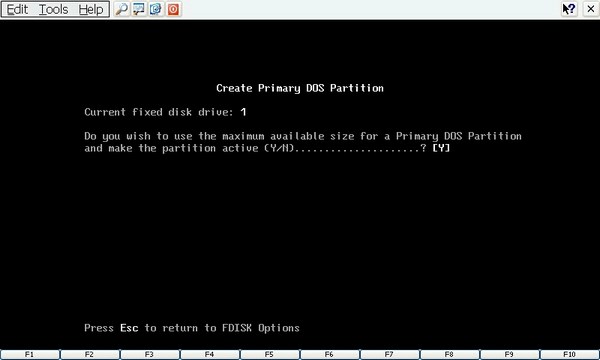This screenshot has height=360, width=600.
Task: Click the F10 function key button
Action: [570, 355]
